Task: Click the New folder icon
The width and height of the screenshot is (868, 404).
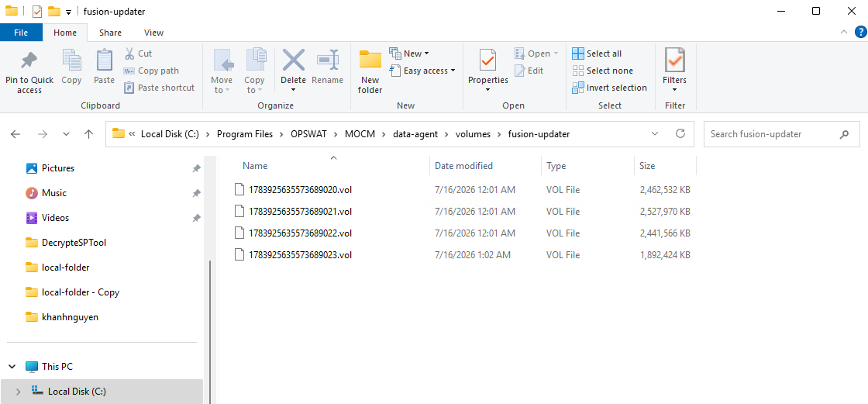Action: [x=370, y=60]
